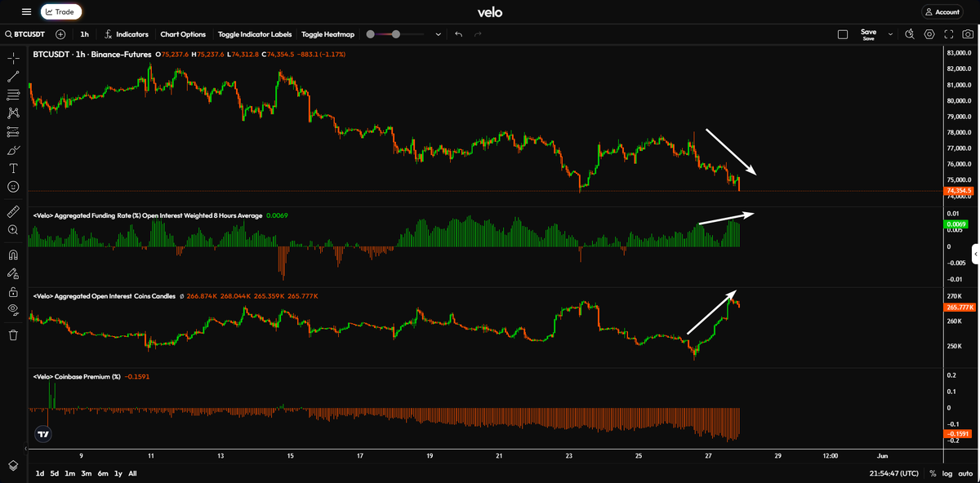Open chart settings hexagon icon
This screenshot has height=483, width=980.
929,34
